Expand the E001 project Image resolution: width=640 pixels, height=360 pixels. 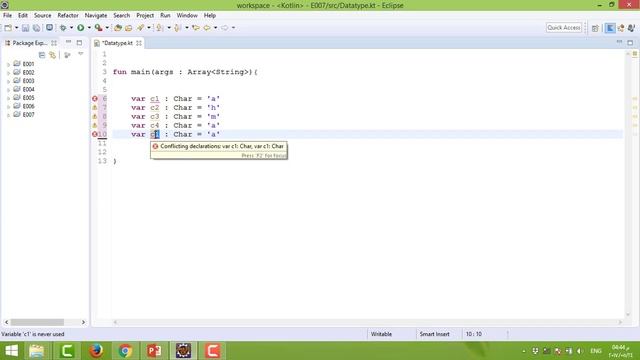point(8,64)
